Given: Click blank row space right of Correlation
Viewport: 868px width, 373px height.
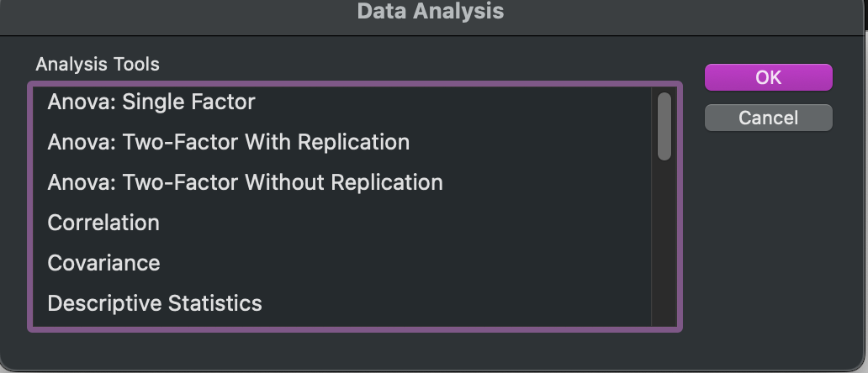Looking at the screenshot, I should tap(404, 223).
